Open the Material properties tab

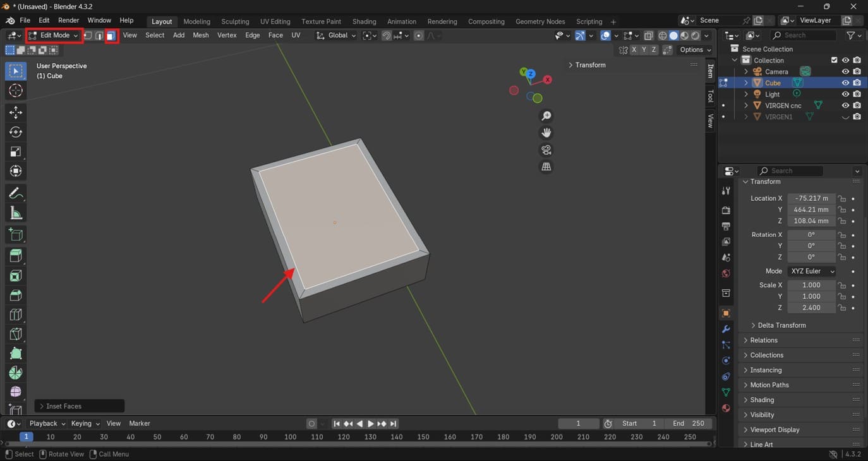pyautogui.click(x=726, y=408)
